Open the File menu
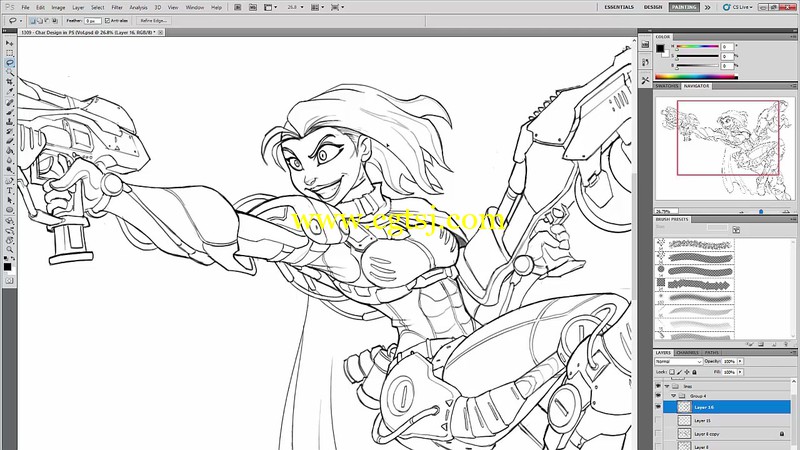This screenshot has height=450, width=800. point(25,8)
